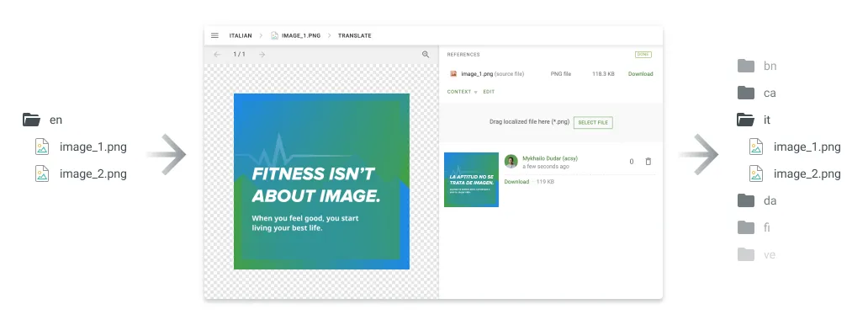Image resolution: width=868 pixels, height=320 pixels.
Task: Go to the next page arrow
Action: 262,55
